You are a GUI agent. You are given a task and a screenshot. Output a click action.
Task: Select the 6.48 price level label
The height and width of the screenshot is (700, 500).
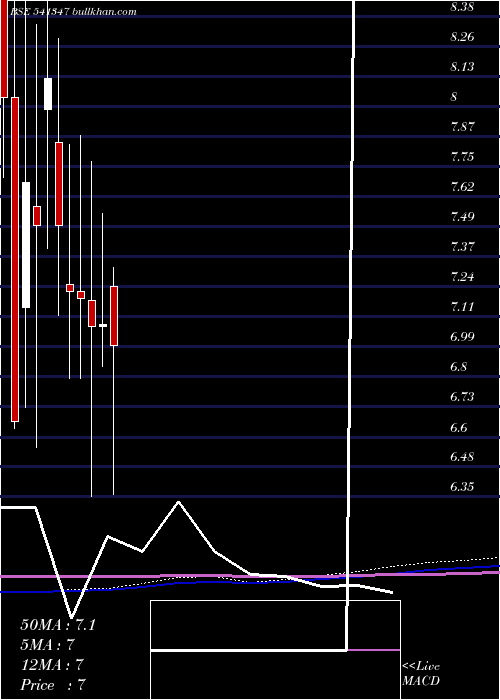point(462,457)
